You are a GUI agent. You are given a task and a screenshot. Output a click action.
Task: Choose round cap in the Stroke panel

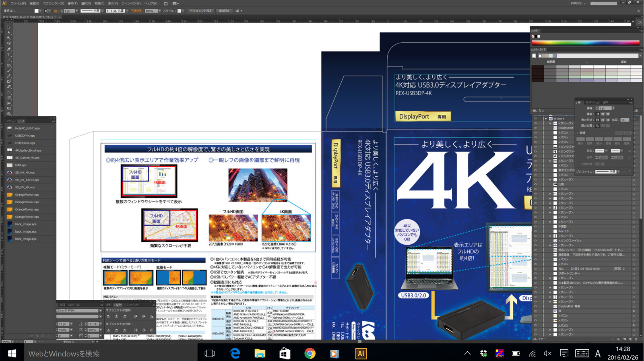coord(603,114)
